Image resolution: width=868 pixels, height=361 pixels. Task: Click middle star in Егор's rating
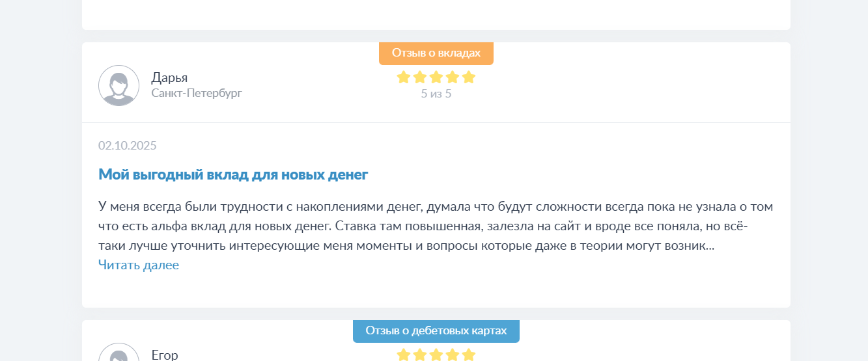click(x=436, y=355)
